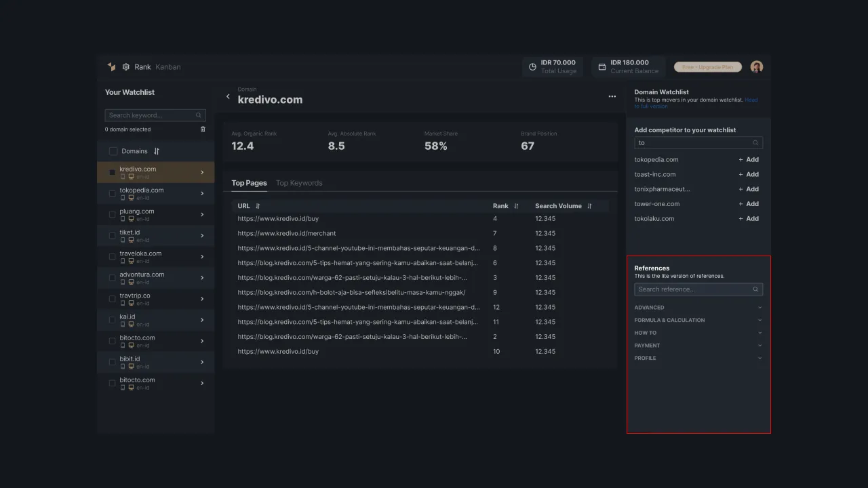Click the app logo in the top bar
868x488 pixels.
coord(111,66)
